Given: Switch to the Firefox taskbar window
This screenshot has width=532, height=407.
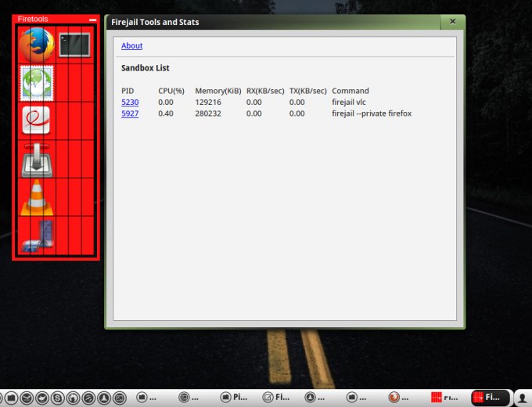Looking at the screenshot, I should [x=399, y=397].
